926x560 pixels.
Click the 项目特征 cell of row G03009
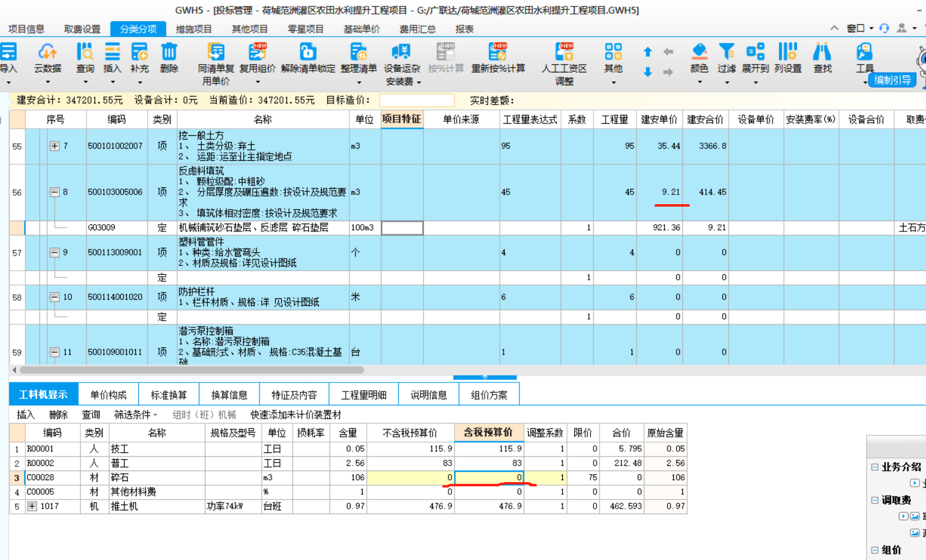point(402,228)
